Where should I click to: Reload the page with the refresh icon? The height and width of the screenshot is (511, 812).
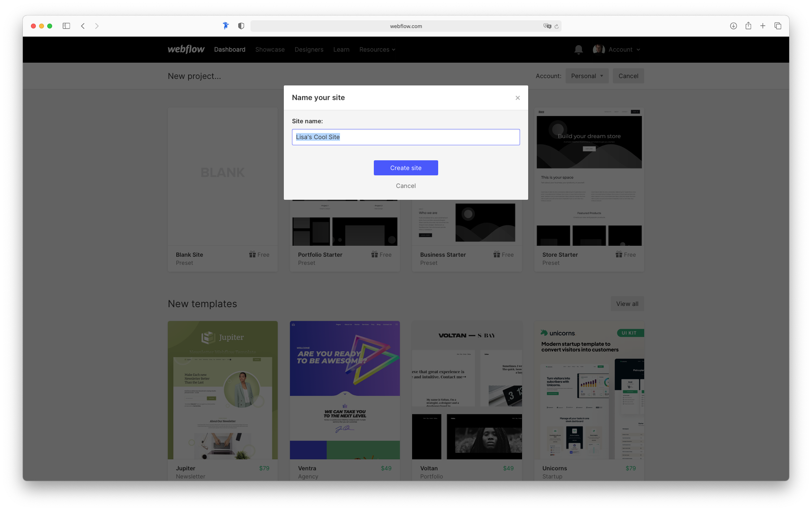click(x=557, y=26)
